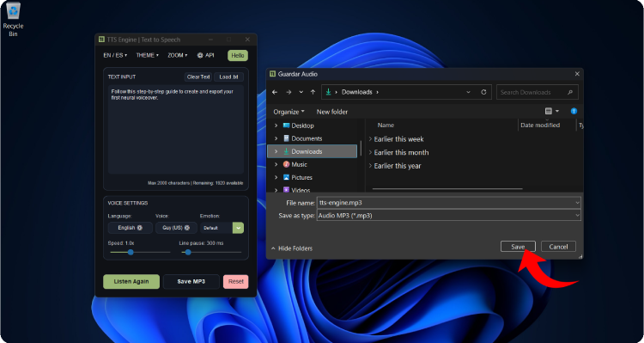Open address bar history dropdown
Viewport: 644px width, 343px height.
(468, 92)
